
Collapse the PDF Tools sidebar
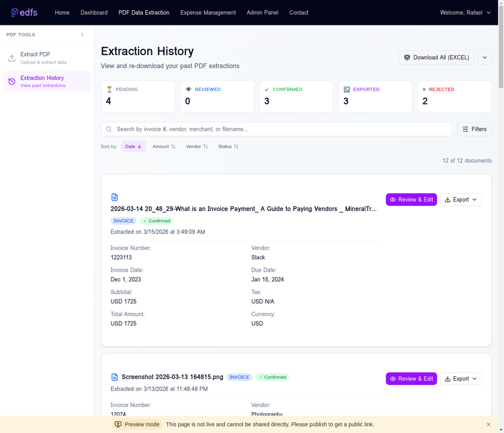click(82, 35)
